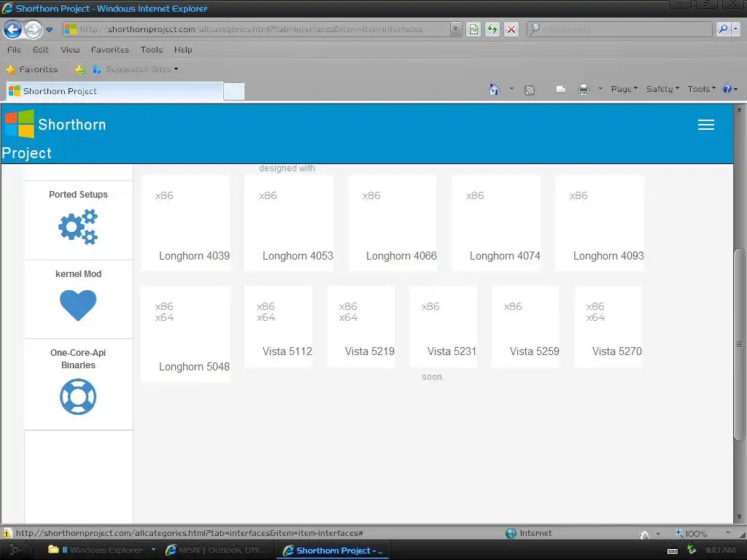747x560 pixels.
Task: Open the 100% zoom level control
Action: coord(703,533)
